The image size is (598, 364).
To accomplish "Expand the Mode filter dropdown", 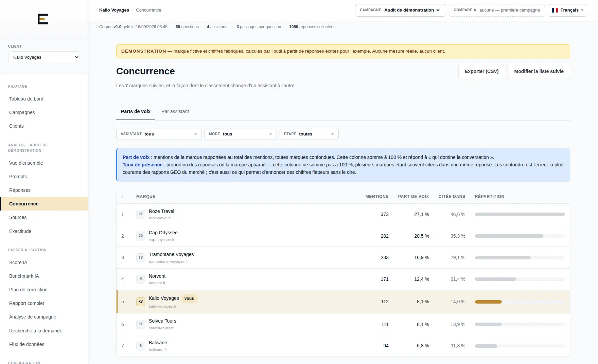I will pyautogui.click(x=241, y=134).
